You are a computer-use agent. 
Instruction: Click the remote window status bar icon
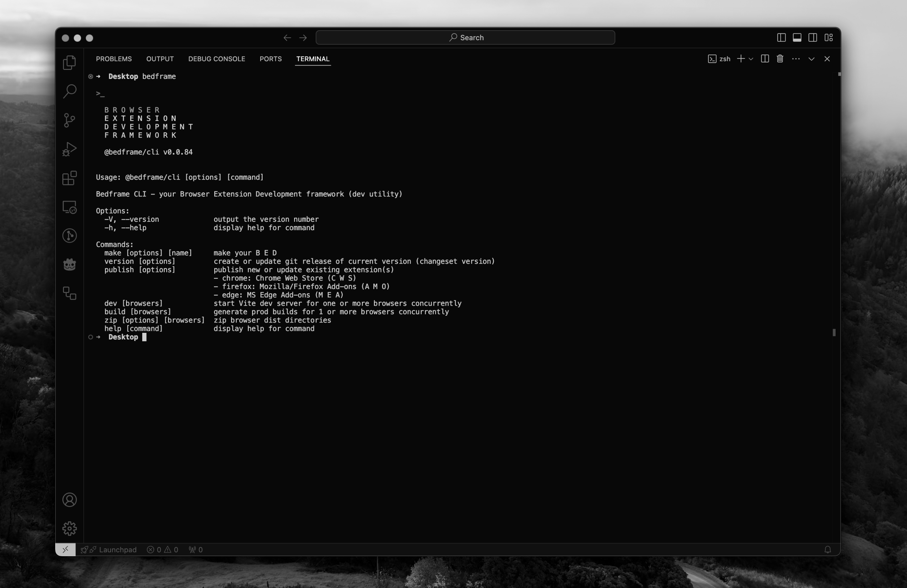65,550
